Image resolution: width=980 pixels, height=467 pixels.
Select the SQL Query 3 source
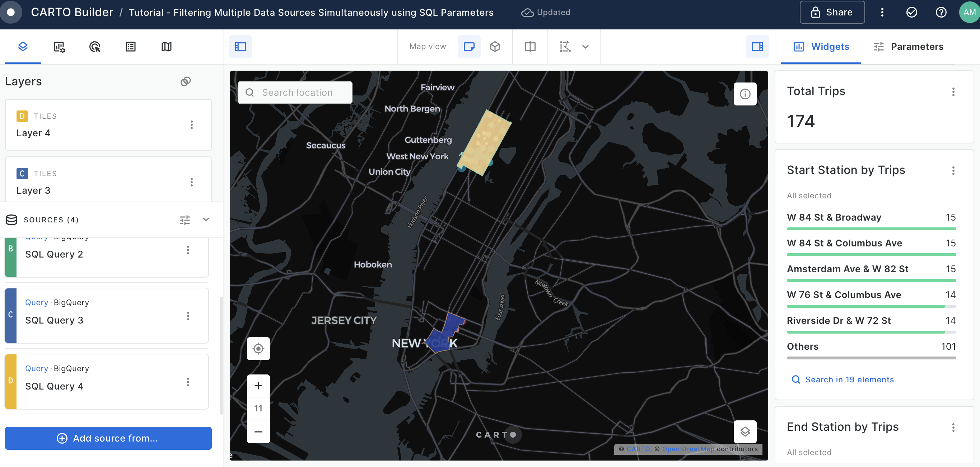coord(107,315)
